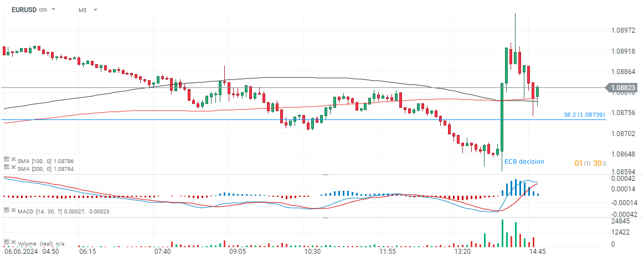644x261 pixels.
Task: Click the 10:30 time axis label
Action: pyautogui.click(x=312, y=250)
